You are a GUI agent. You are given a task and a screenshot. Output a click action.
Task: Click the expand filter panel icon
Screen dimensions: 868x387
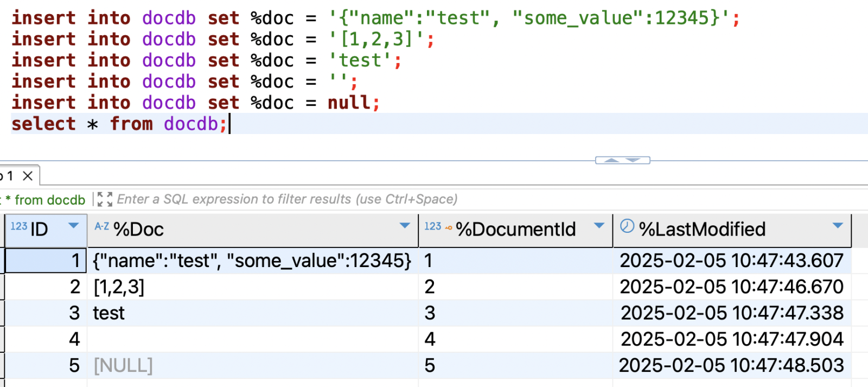(x=105, y=199)
